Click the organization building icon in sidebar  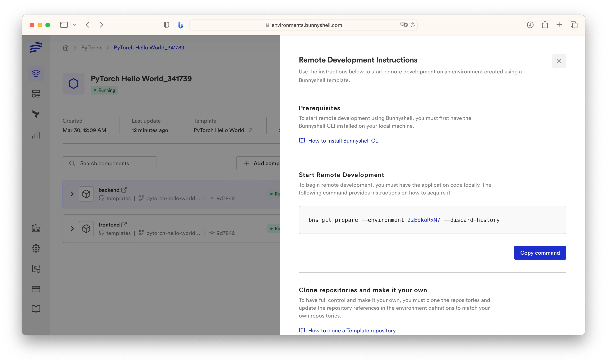36,228
